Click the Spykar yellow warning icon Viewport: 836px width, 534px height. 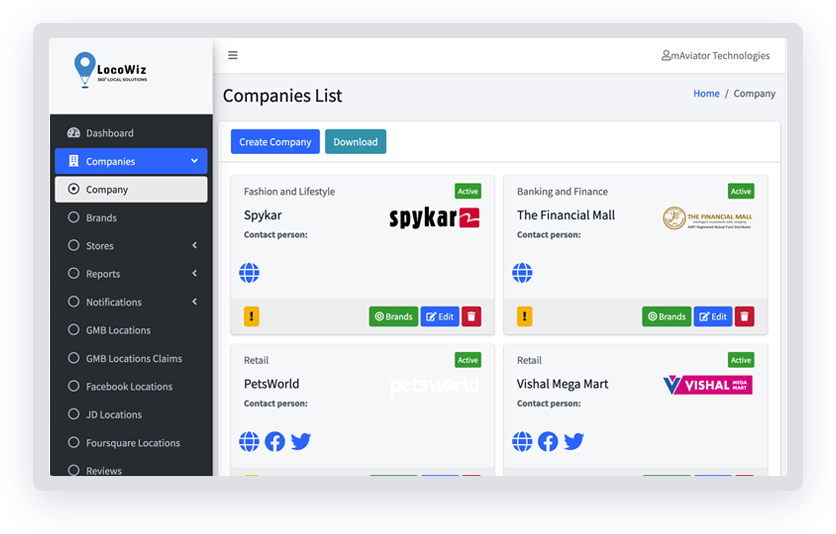pos(251,317)
